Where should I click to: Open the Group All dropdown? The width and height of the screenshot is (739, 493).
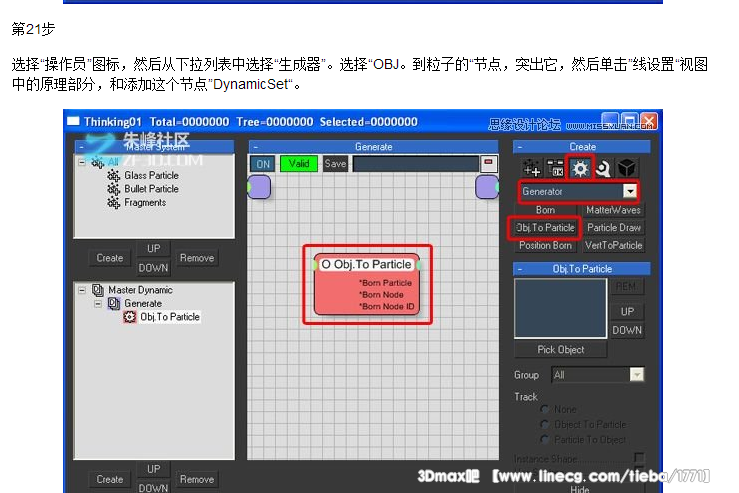(637, 375)
